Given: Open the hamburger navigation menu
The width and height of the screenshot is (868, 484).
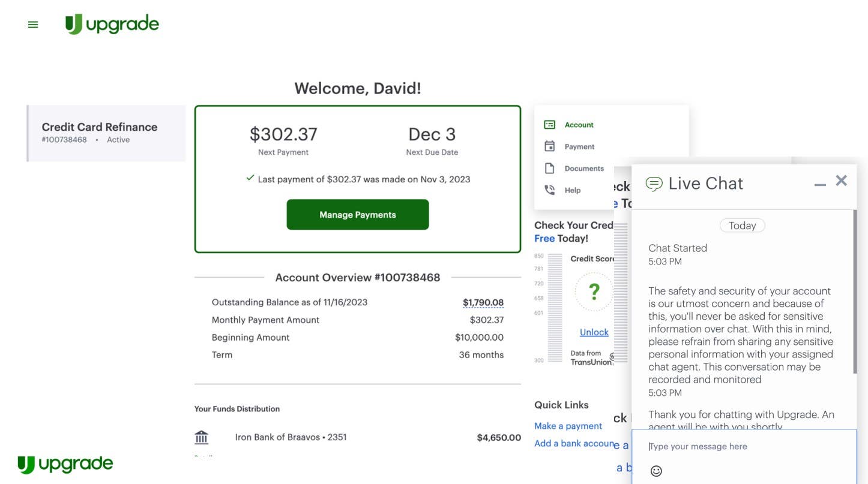Looking at the screenshot, I should point(33,25).
